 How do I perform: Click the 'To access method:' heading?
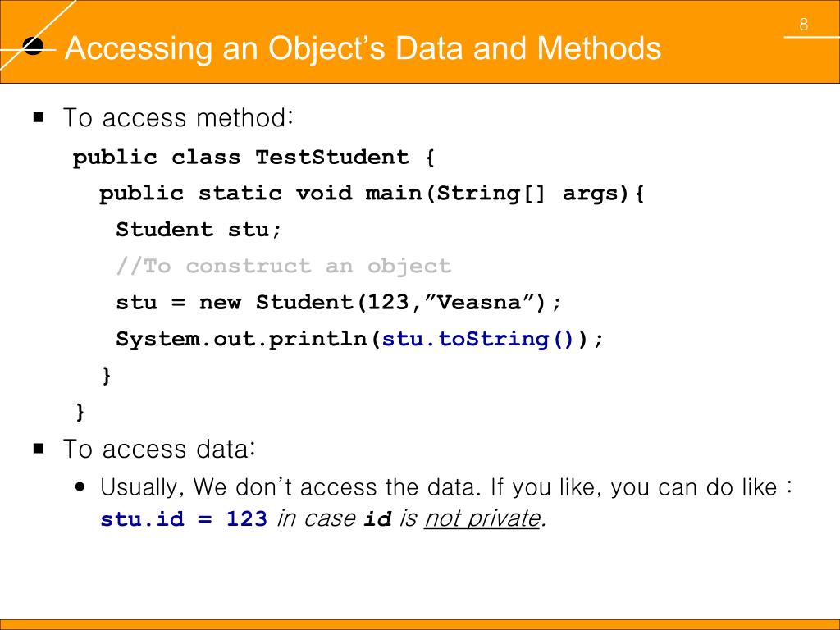[x=178, y=118]
